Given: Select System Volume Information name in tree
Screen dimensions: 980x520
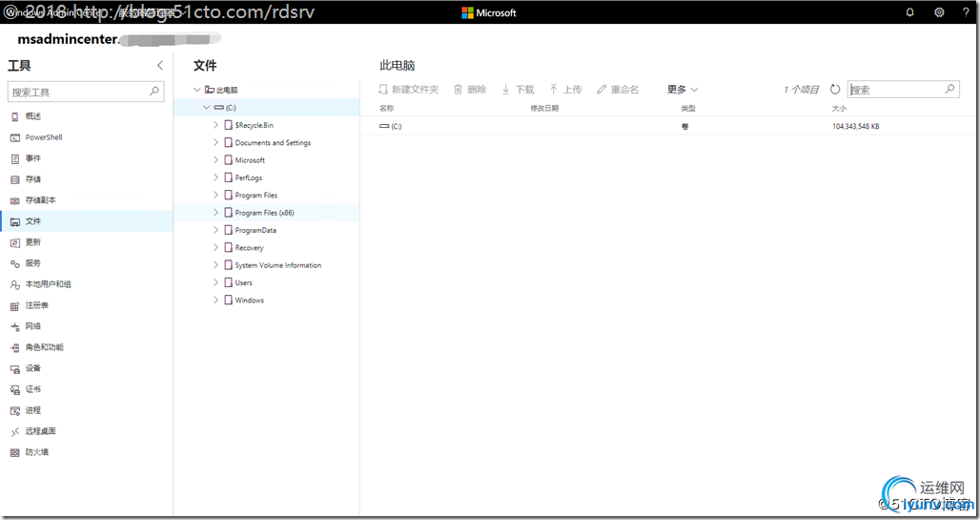Looking at the screenshot, I should (278, 265).
